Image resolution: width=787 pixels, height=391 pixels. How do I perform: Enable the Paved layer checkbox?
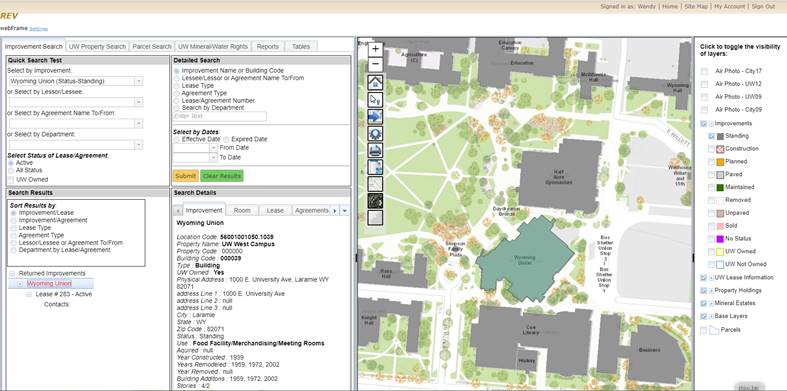click(x=711, y=175)
